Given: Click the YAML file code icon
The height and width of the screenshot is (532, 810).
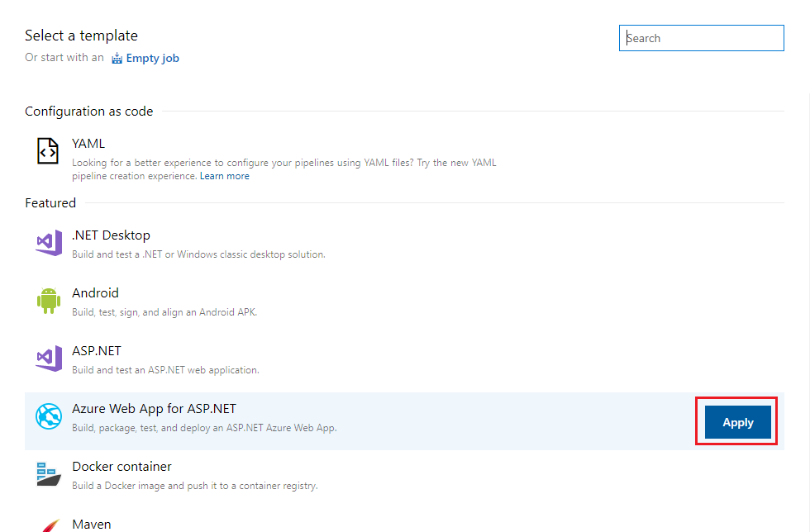Looking at the screenshot, I should click(x=48, y=151).
